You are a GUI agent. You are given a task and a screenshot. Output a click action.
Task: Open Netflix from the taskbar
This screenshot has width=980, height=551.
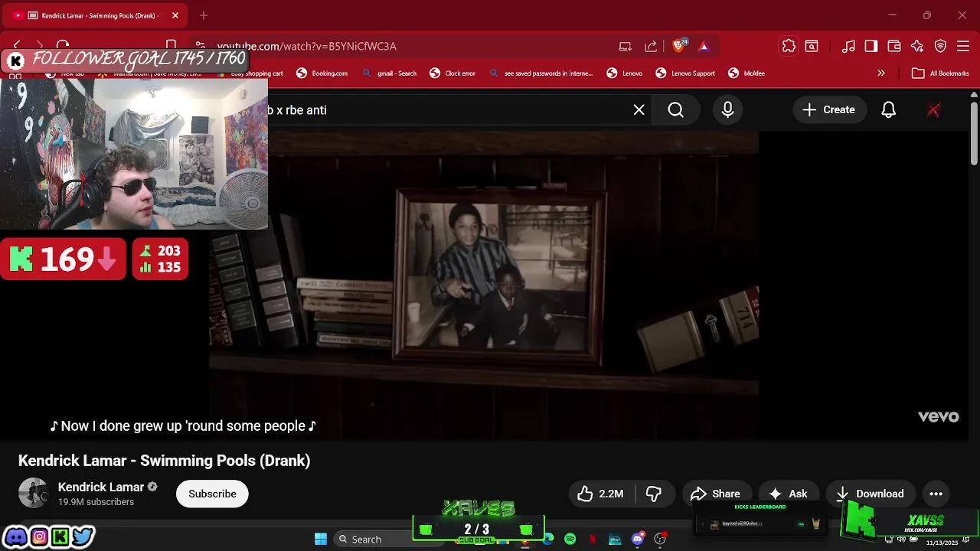[592, 540]
